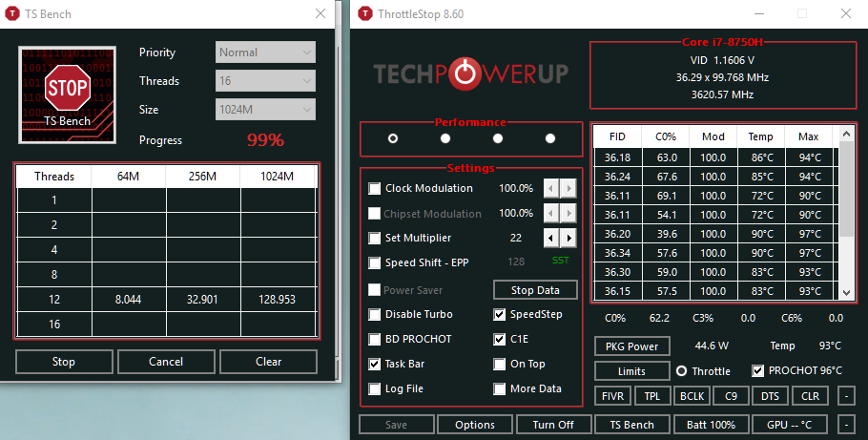The height and width of the screenshot is (440, 868).
Task: Enable the On Top checkbox
Action: [x=499, y=364]
